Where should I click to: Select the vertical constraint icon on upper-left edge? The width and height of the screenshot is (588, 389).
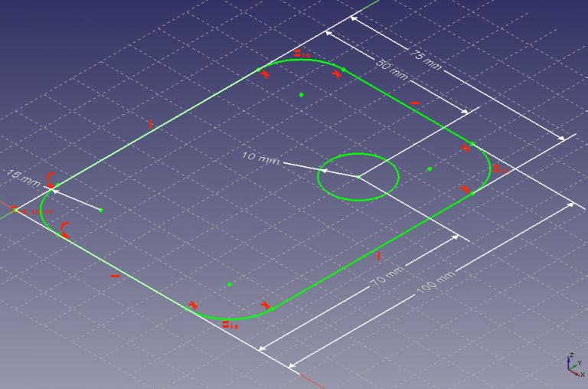tap(150, 124)
